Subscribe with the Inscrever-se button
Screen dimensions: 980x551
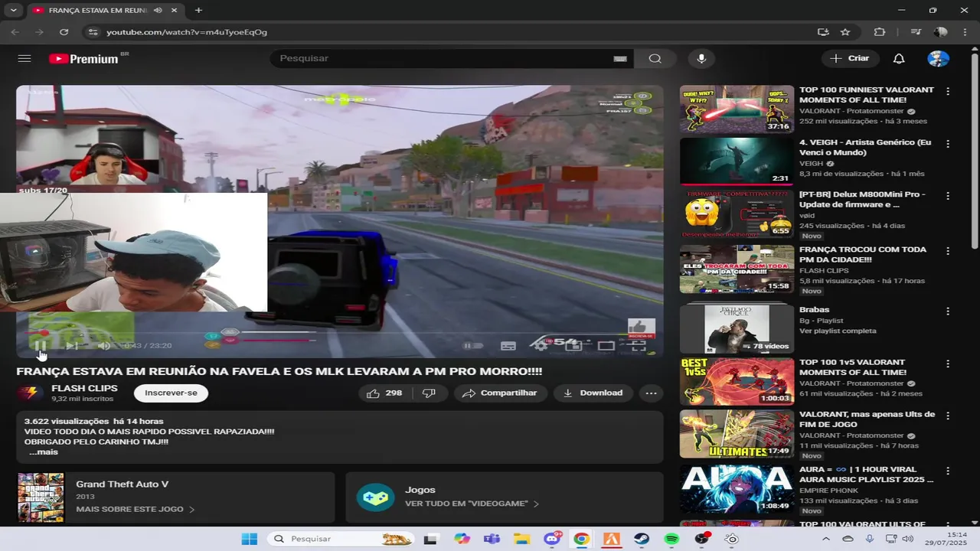pyautogui.click(x=171, y=393)
